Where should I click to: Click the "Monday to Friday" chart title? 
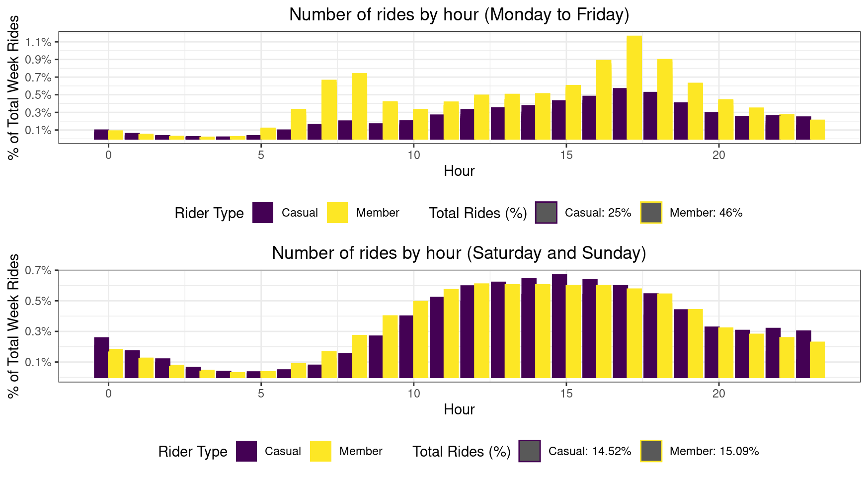(459, 14)
